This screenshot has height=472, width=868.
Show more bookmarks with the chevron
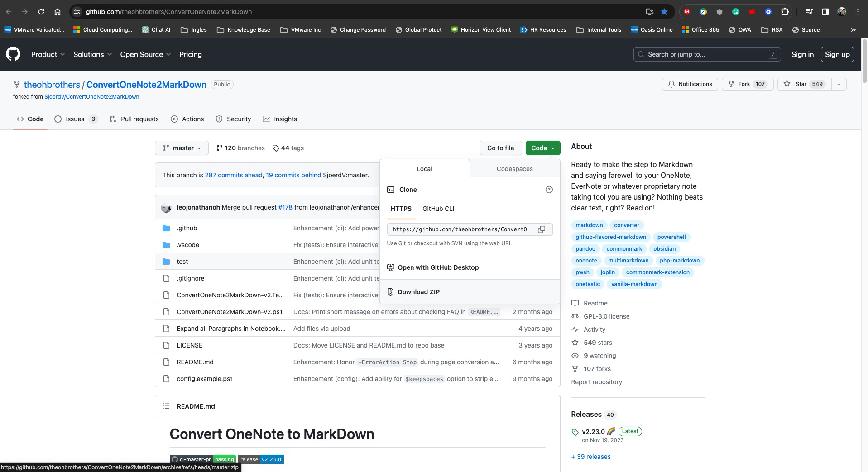(854, 30)
